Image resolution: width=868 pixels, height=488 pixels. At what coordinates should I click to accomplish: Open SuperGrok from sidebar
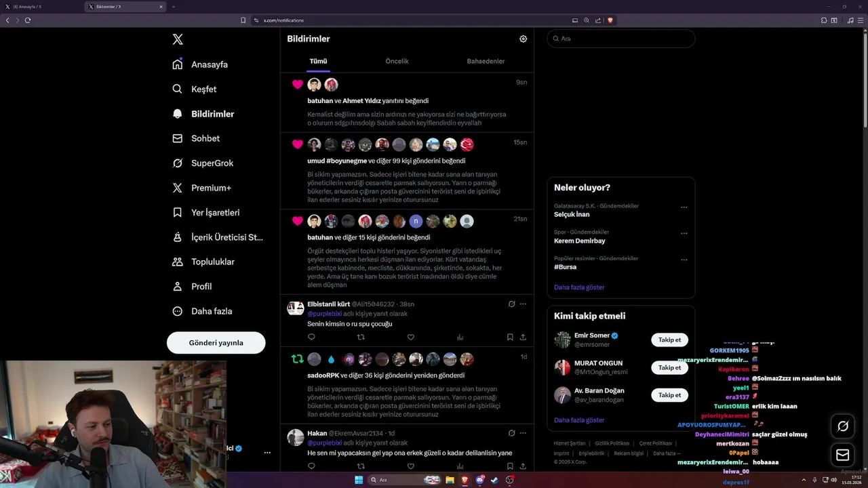pyautogui.click(x=203, y=163)
